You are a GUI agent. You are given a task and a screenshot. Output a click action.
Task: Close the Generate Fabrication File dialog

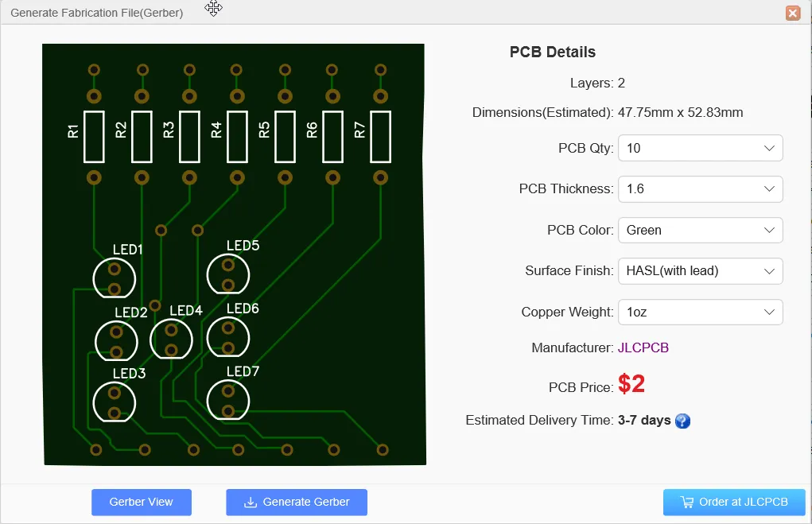(x=792, y=13)
